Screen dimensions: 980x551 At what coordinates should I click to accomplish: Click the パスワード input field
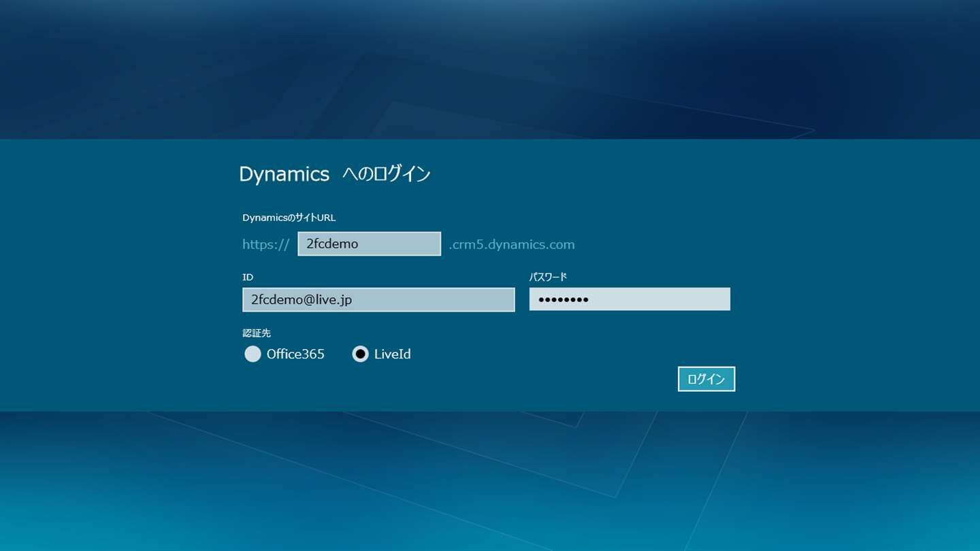point(630,299)
